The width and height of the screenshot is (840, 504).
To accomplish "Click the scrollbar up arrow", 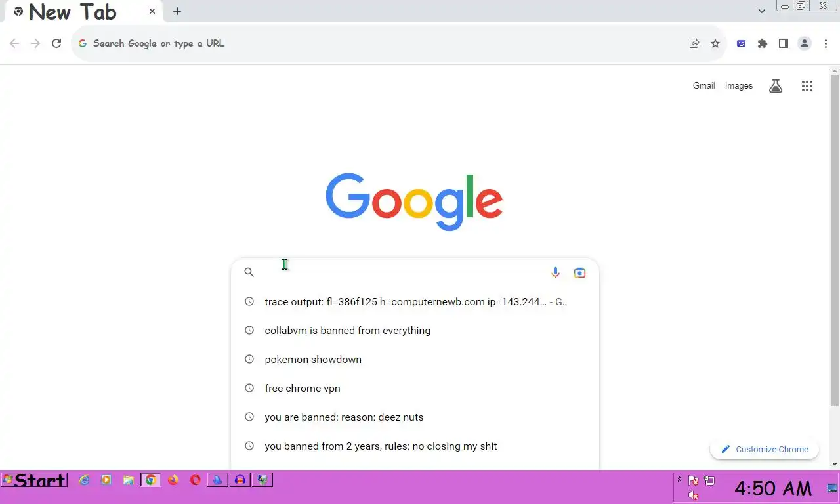I will pyautogui.click(x=835, y=70).
